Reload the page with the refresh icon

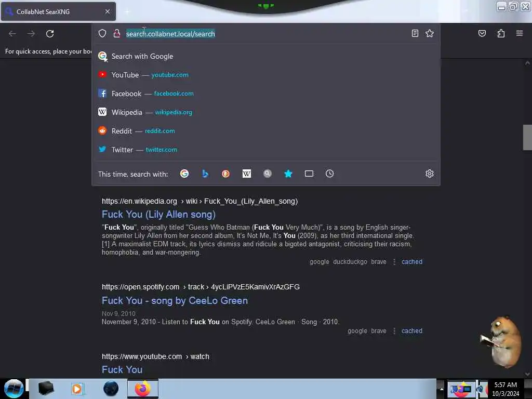[50, 34]
